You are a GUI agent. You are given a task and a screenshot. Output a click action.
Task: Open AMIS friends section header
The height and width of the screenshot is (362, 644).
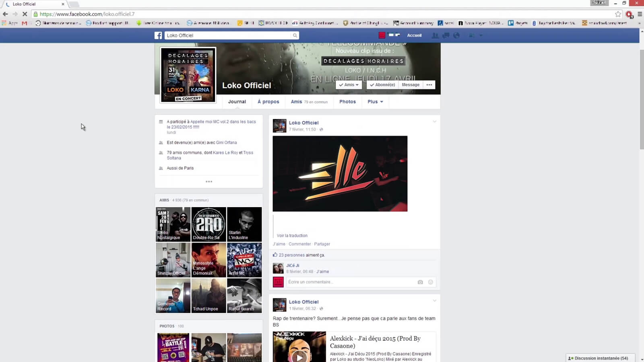pyautogui.click(x=164, y=200)
